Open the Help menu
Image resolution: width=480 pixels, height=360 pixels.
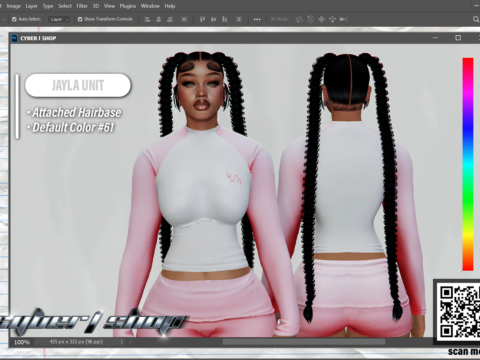170,6
